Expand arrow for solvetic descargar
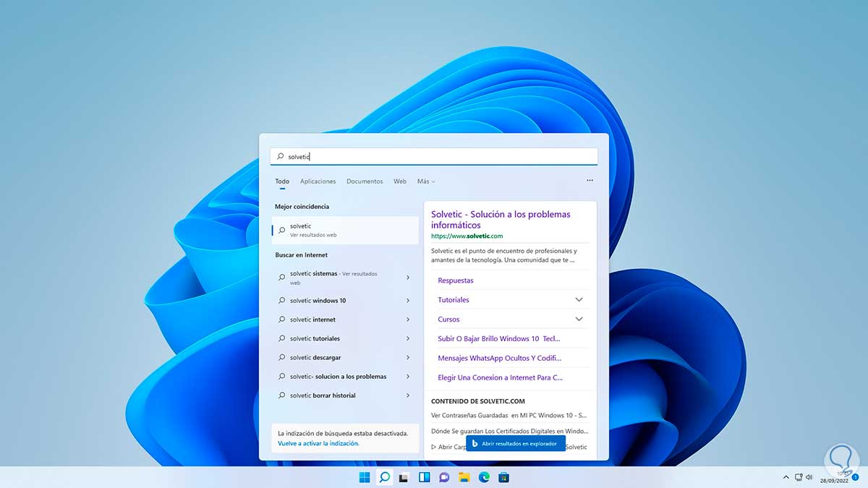This screenshot has width=868, height=488. pos(408,357)
